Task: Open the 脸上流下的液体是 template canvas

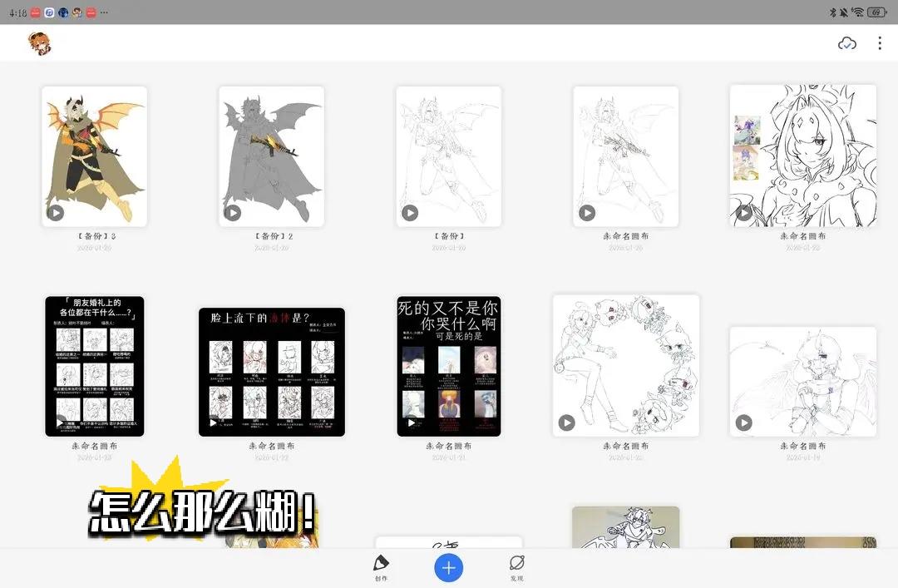Action: (271, 370)
